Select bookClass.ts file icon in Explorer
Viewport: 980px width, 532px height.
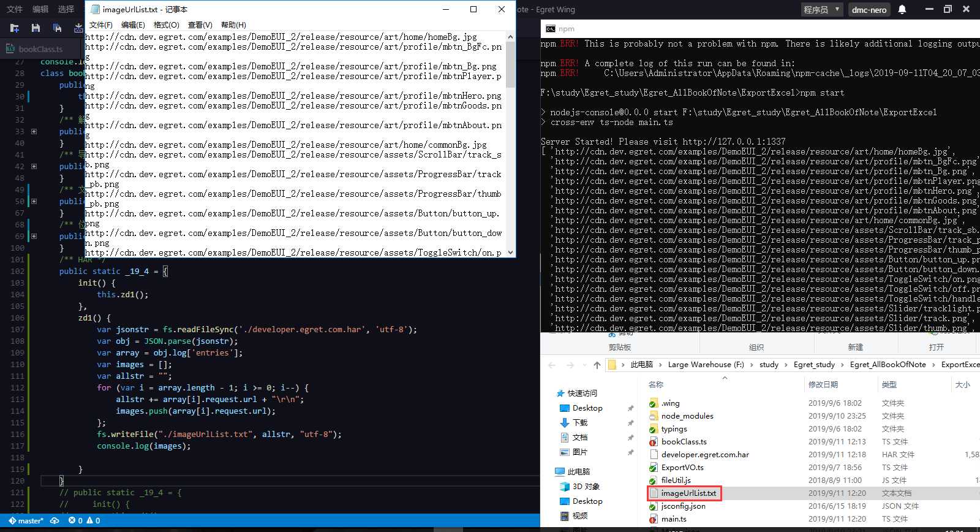click(x=654, y=442)
